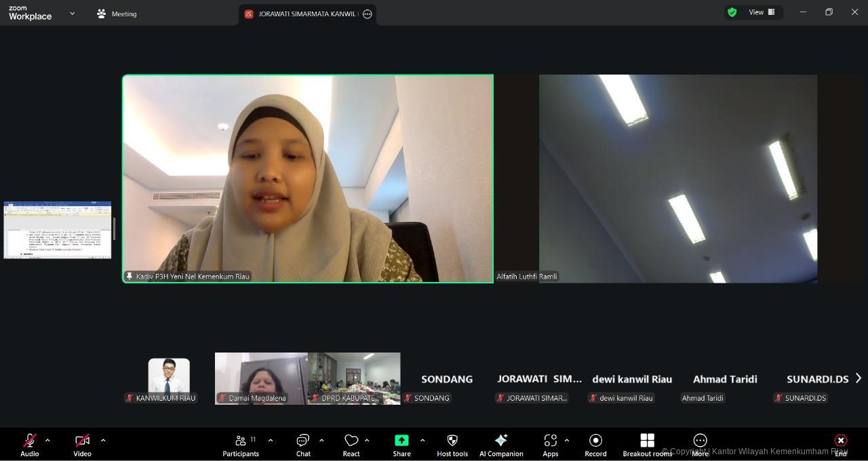Start screen sharing with Share
868x461 pixels.
coord(401,444)
